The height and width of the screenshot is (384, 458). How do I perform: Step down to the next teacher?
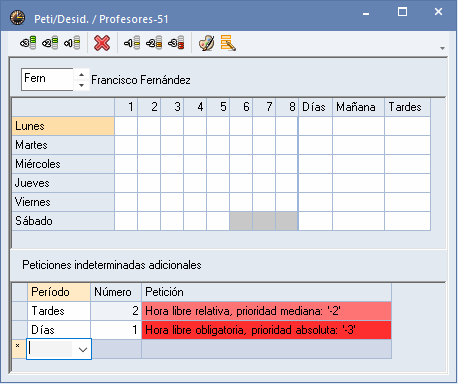[x=81, y=85]
